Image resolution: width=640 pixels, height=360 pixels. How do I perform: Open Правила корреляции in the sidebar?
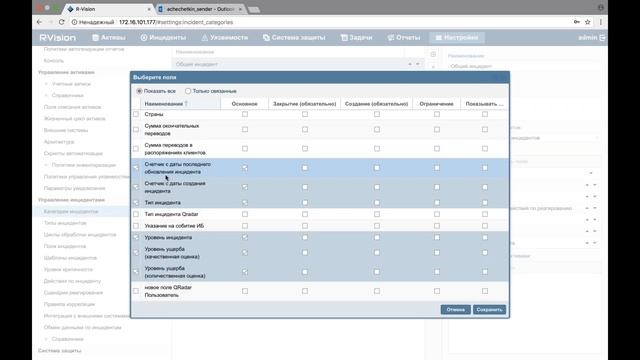click(69, 304)
